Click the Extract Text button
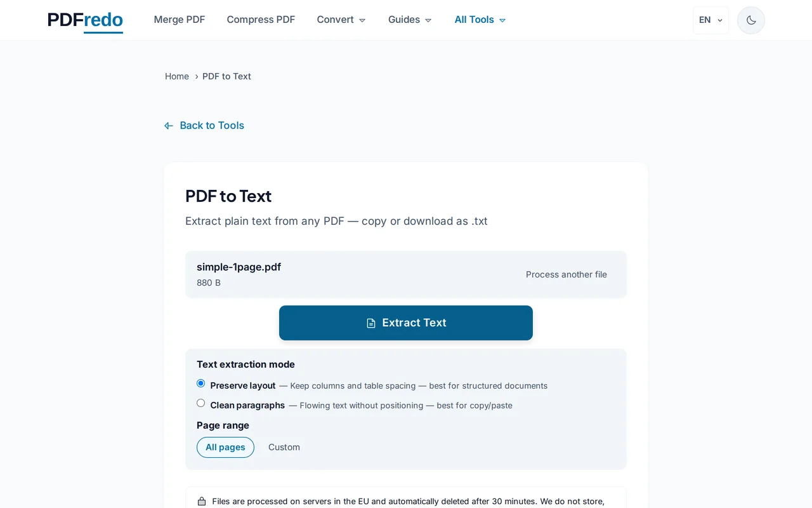Viewport: 812px width, 508px height. click(x=406, y=323)
